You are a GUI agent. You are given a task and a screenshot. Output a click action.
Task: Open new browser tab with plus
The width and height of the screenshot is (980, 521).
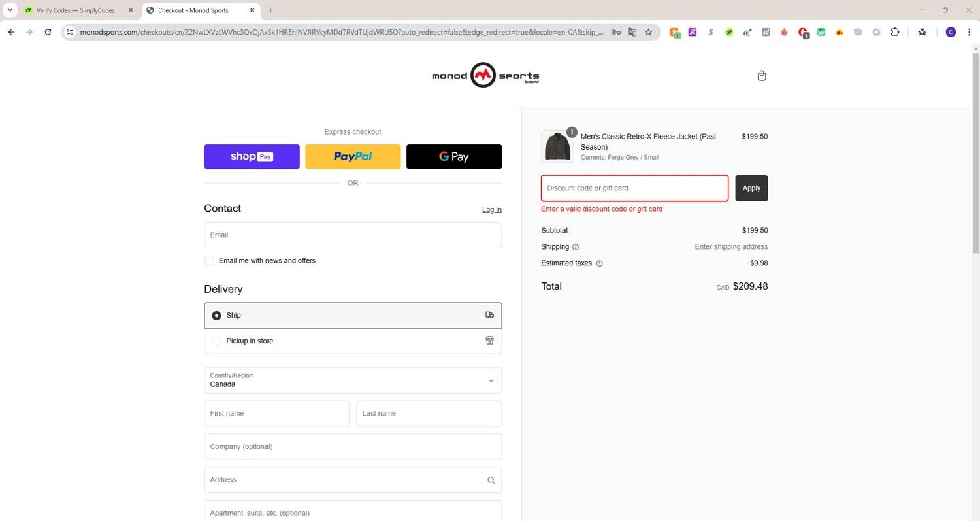point(270,10)
